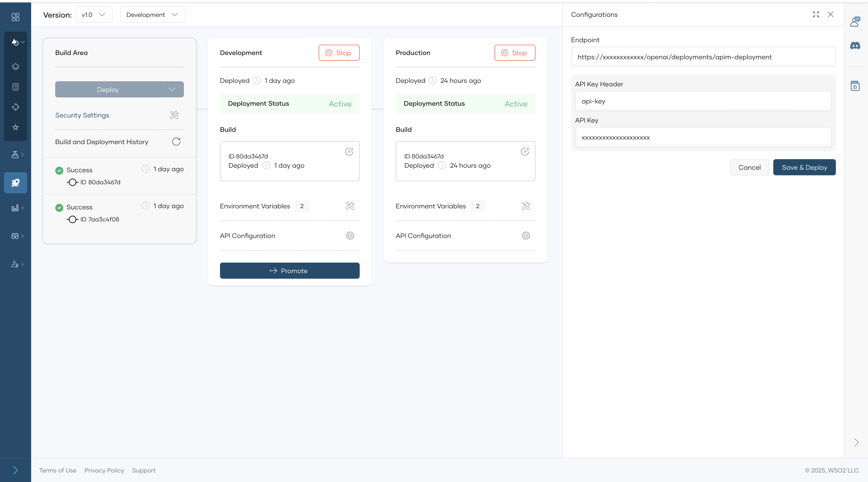Expand the Deploy button dropdown arrow
Viewport: 868px width, 482px height.
[172, 89]
